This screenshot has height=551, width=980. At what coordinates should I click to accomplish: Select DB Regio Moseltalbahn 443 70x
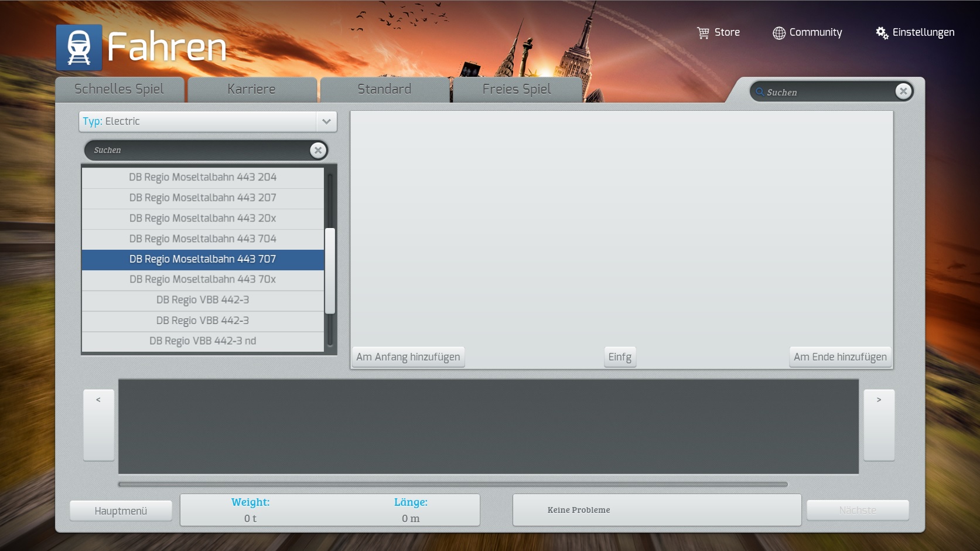pyautogui.click(x=203, y=280)
